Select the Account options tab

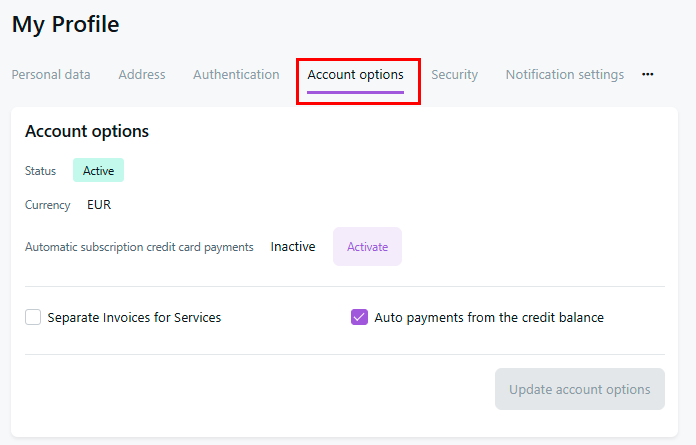coord(356,75)
